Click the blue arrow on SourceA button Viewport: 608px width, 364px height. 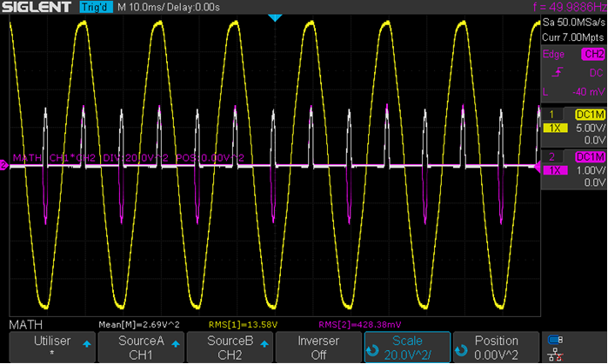pyautogui.click(x=176, y=344)
